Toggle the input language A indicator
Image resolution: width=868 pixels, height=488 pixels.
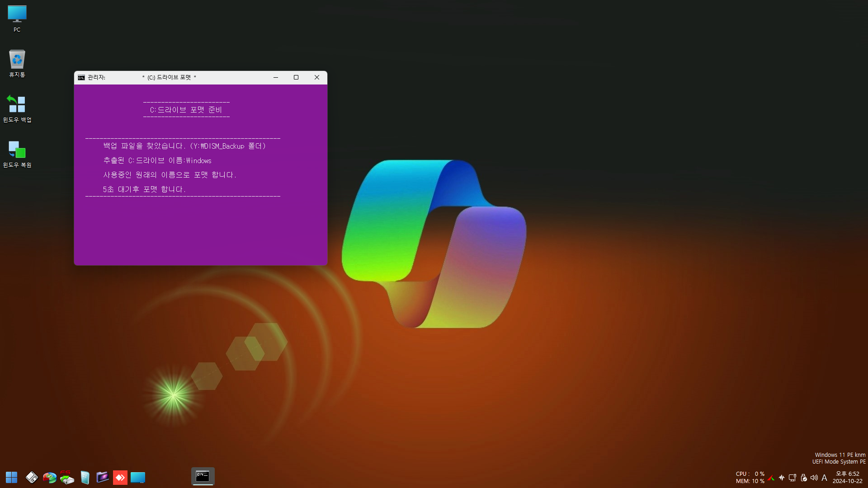pyautogui.click(x=824, y=478)
